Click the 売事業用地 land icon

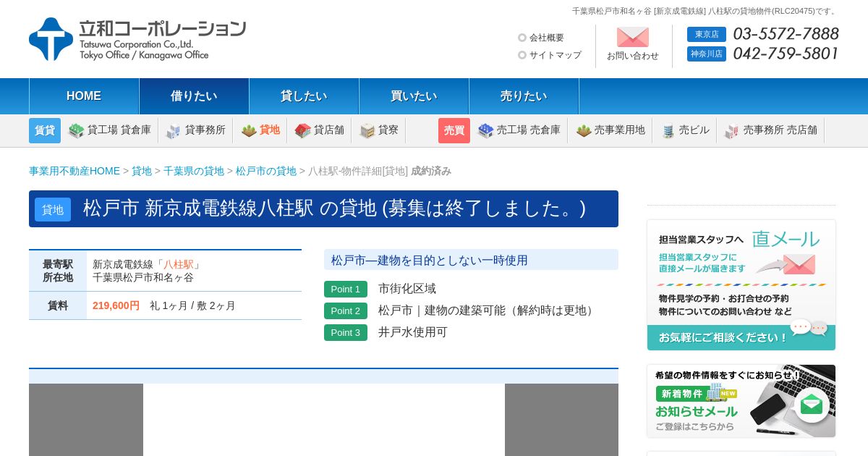[584, 130]
